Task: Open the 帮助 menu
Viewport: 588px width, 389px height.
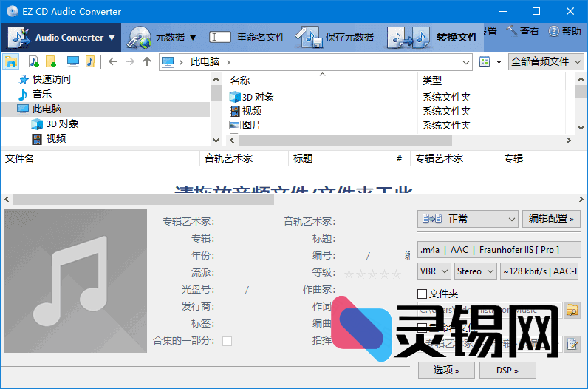Action: click(x=565, y=31)
